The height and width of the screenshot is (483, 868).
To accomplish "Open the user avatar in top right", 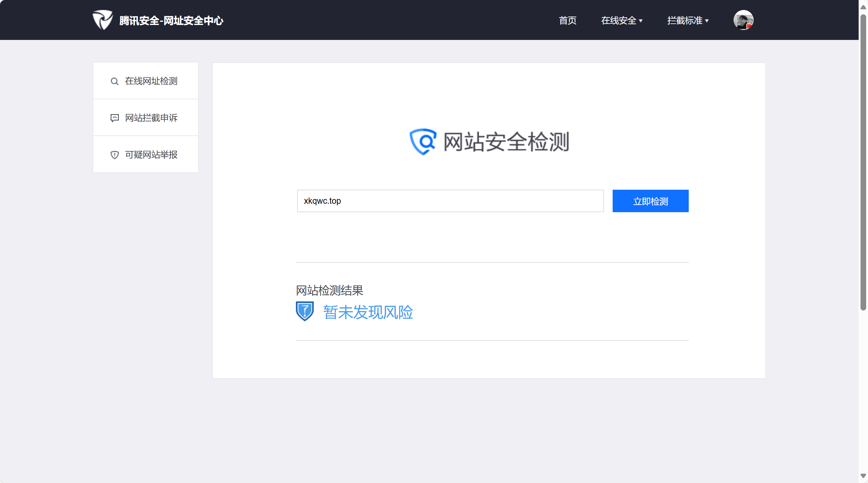I will pos(743,20).
